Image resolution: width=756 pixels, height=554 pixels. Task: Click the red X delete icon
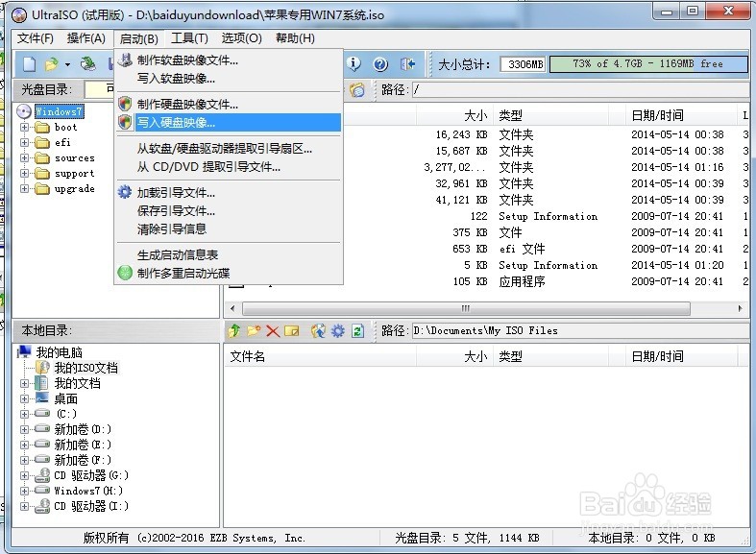(273, 331)
